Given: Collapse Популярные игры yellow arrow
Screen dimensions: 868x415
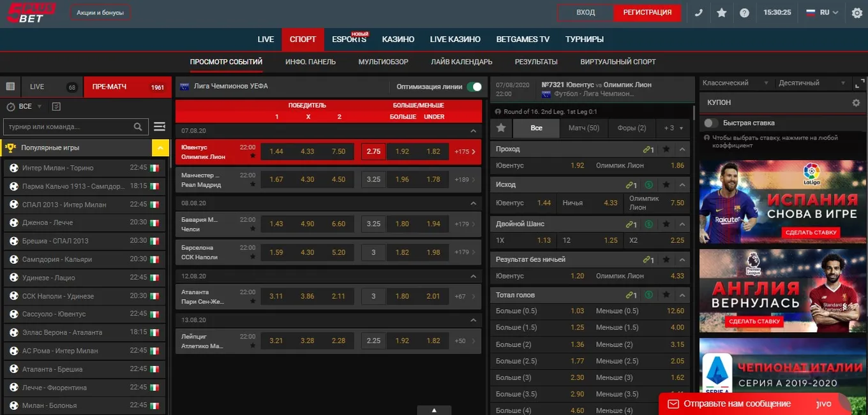Looking at the screenshot, I should (160, 148).
